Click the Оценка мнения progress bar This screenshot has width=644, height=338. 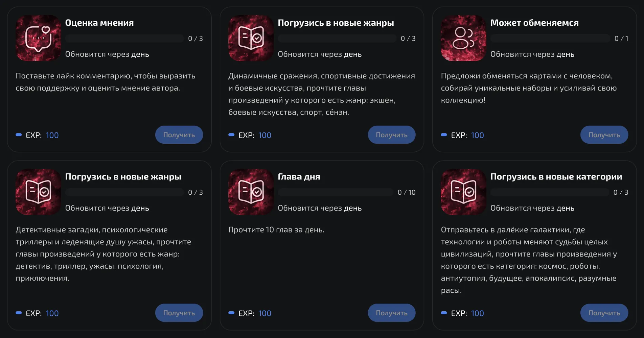124,38
